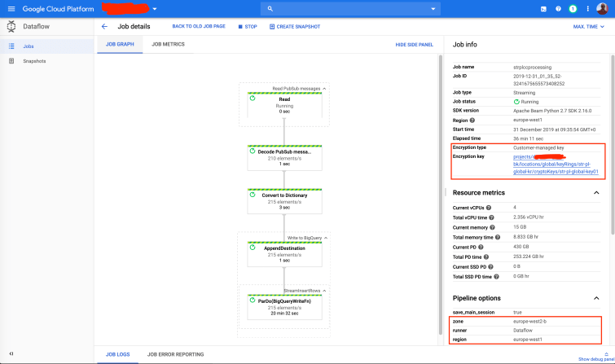Image resolution: width=615 pixels, height=364 pixels.
Task: Collapse the Pipeline options section
Action: pyautogui.click(x=596, y=298)
